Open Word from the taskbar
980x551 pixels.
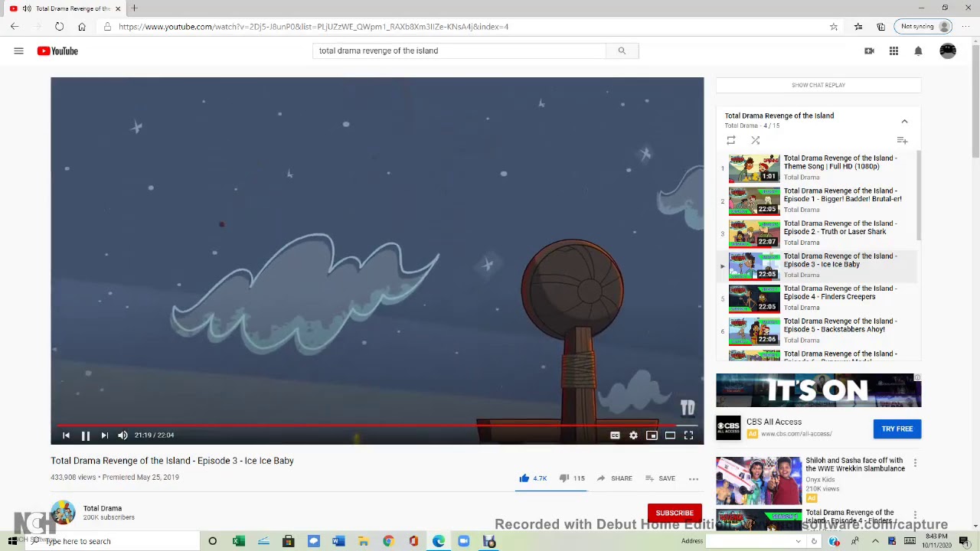coord(338,541)
